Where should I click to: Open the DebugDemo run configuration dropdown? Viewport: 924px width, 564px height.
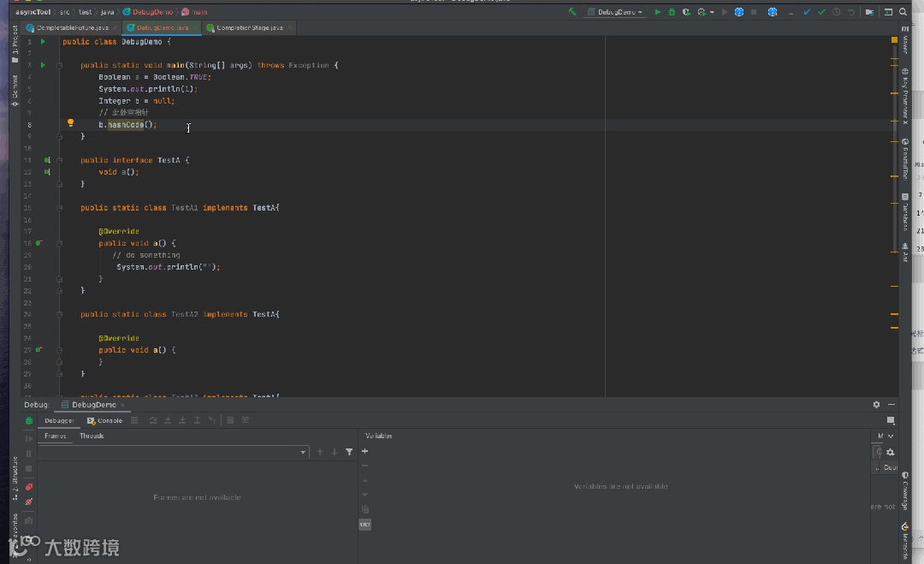(614, 12)
